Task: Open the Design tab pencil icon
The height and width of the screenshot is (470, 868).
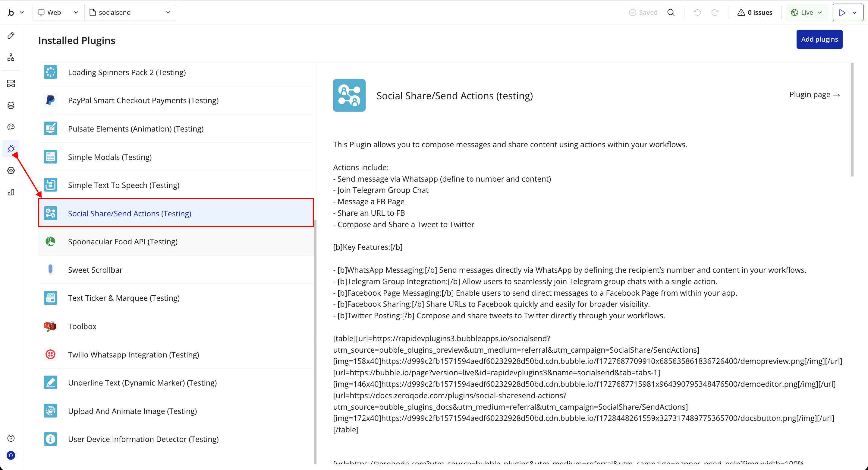Action: pos(11,35)
